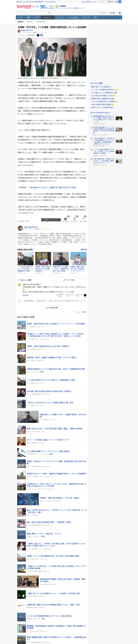This screenshot has width=138, height=644.
Task: Open related article 北朝鮮、中国に未婚女性6000人以上を派遣
Action: [48, 346]
